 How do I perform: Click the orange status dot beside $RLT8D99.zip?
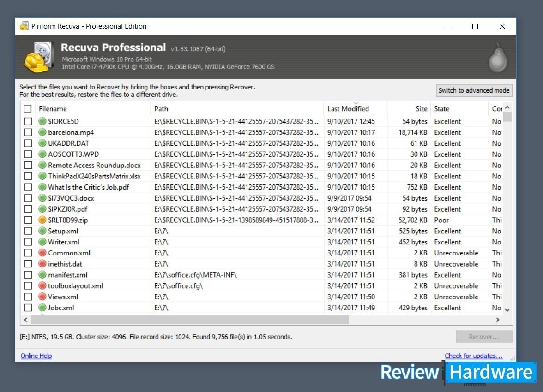[x=42, y=220]
